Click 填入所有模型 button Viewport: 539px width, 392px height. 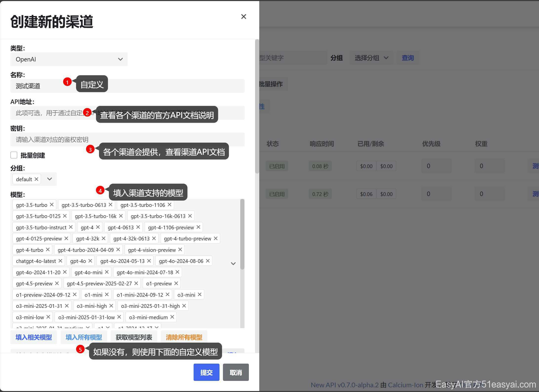[84, 337]
